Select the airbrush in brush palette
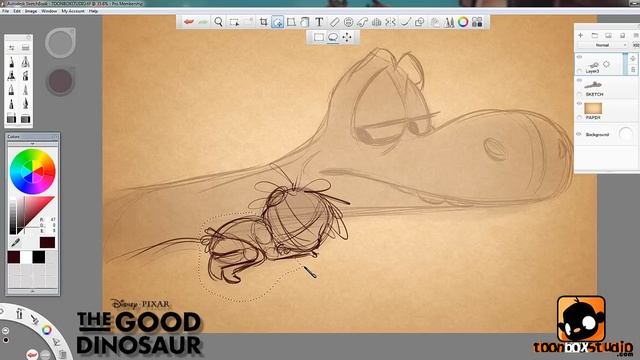Viewport: 640px width, 360px height. 25,62
